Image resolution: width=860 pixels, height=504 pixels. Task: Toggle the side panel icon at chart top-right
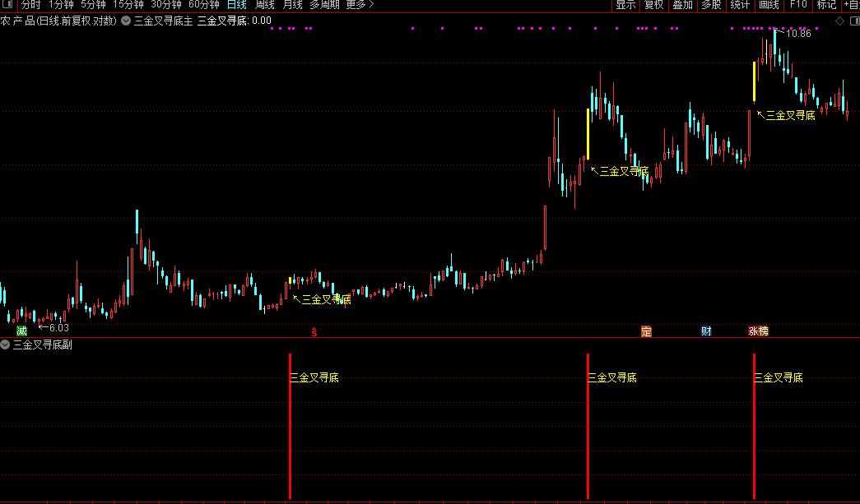[x=854, y=21]
